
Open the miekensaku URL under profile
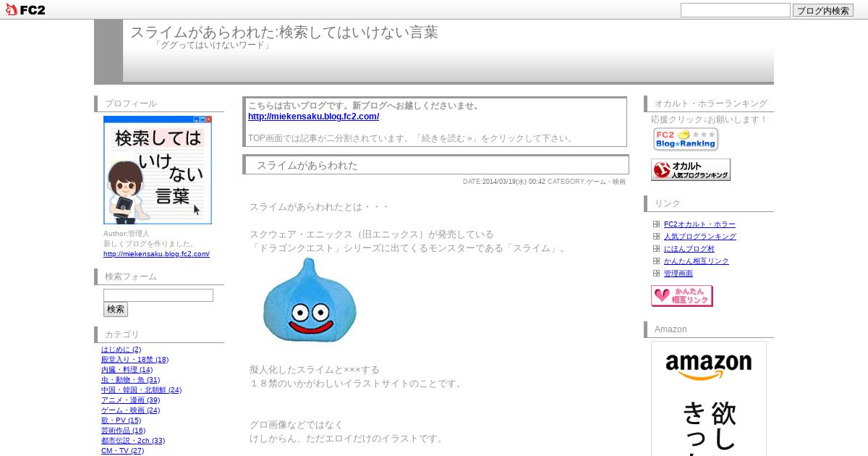point(156,254)
